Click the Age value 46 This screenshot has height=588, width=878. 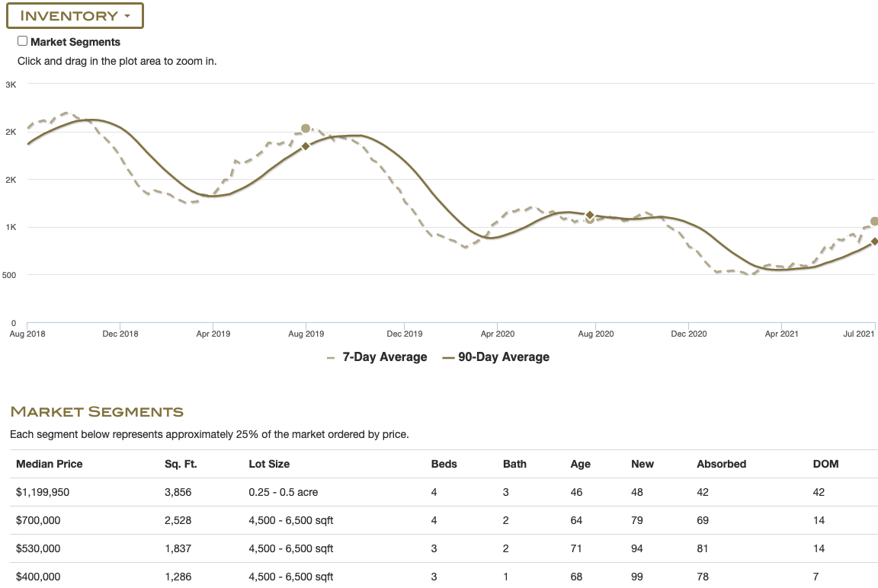pyautogui.click(x=577, y=492)
